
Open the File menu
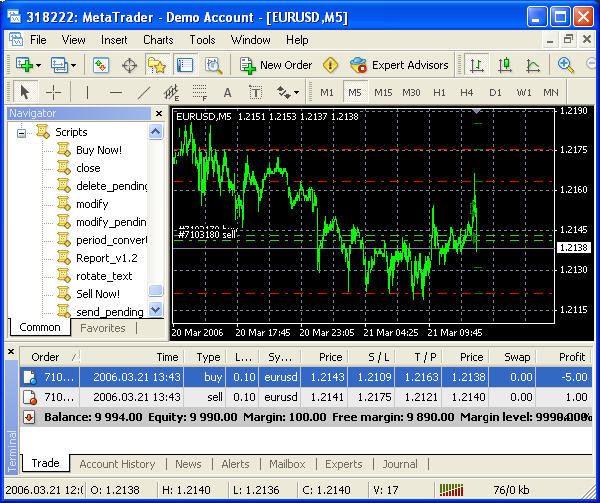coord(38,40)
